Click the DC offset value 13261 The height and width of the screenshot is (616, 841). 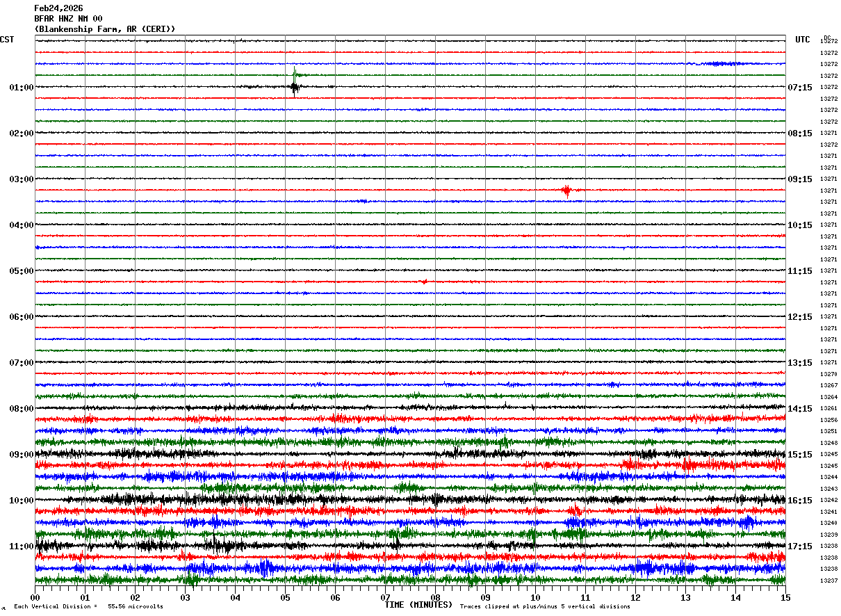[828, 408]
